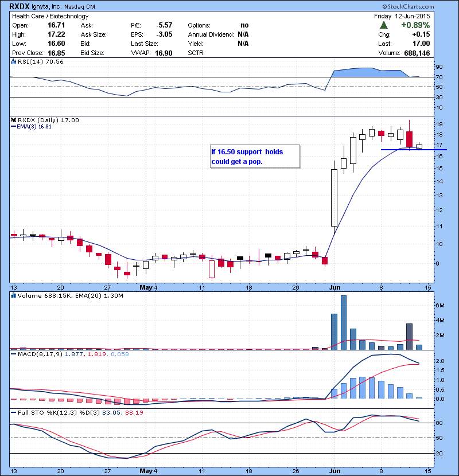Click the 2.0 label on the MACD axis
Viewport: 459px width, 476px height.
point(440,361)
